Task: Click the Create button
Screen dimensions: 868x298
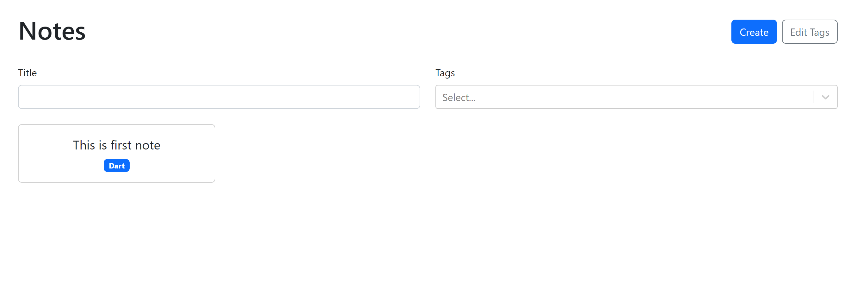Action: 754,31
